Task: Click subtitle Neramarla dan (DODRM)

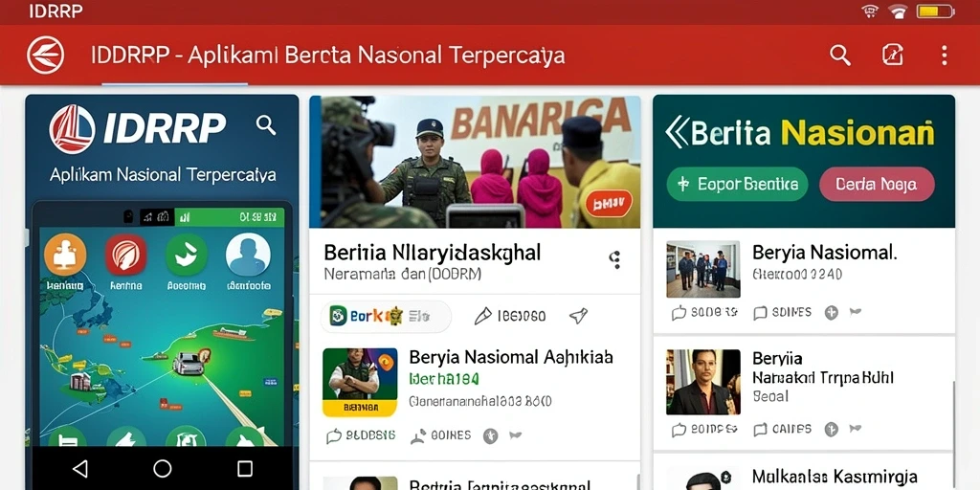Action: click(x=403, y=275)
